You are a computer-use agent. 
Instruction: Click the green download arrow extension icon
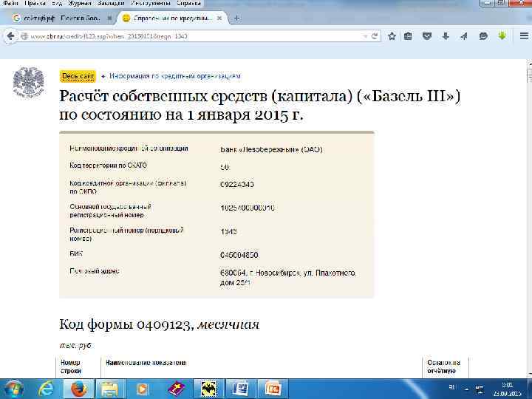click(x=502, y=35)
